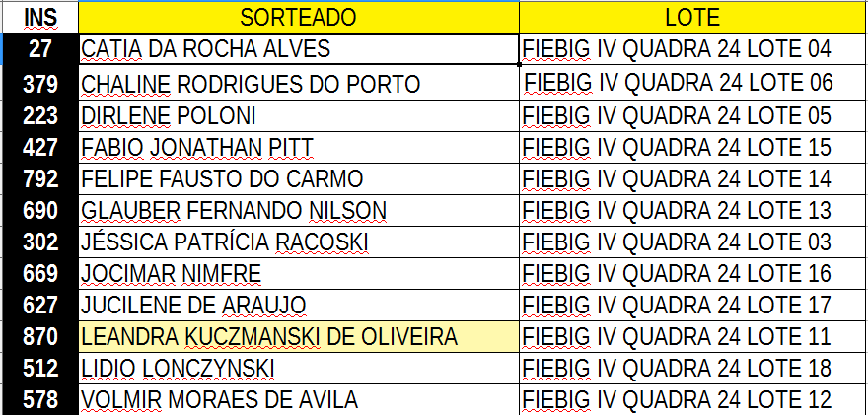Click inscription number 27 cell

pos(40,49)
